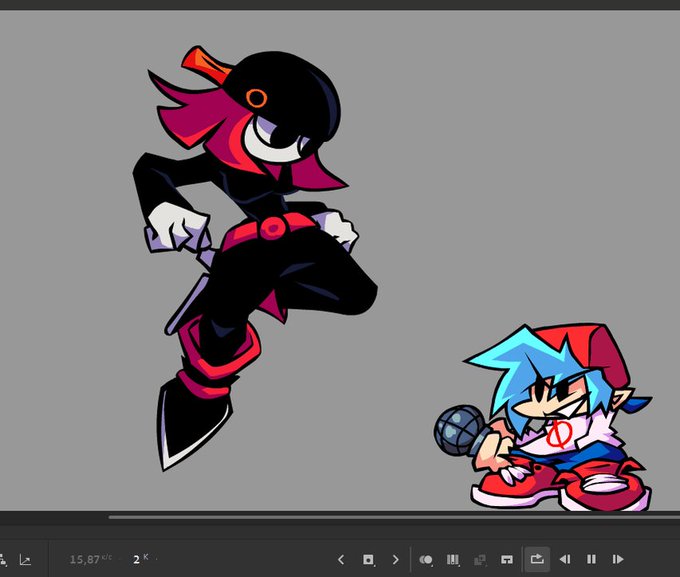Click the parent layer view icon
Screen dimensions: 680x577
pos(3,560)
